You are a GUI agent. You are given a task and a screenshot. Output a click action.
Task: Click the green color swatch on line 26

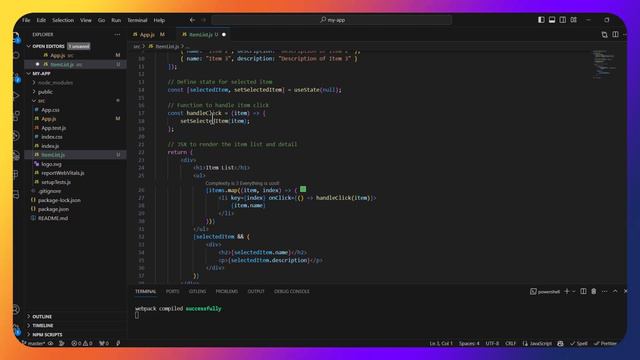(x=303, y=189)
